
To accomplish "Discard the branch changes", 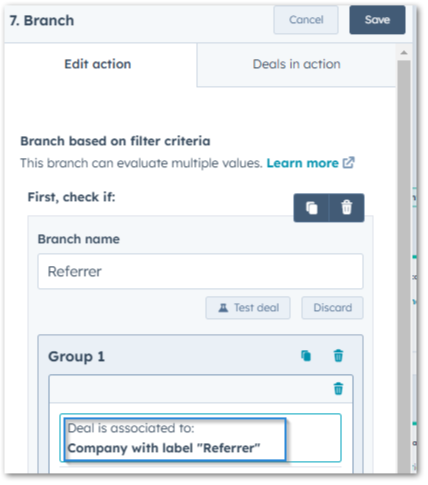I will [333, 308].
